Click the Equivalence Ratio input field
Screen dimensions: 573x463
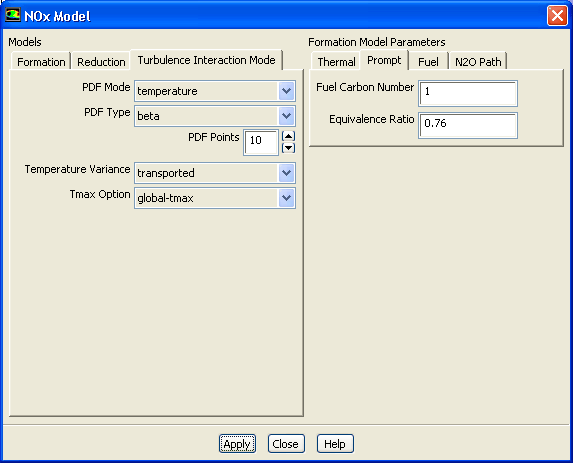468,126
